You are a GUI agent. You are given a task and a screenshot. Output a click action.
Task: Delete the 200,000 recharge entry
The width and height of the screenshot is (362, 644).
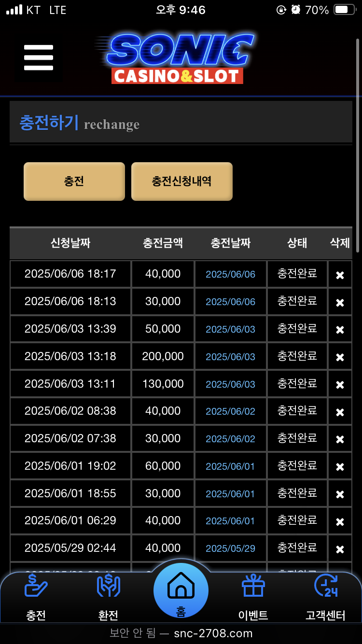tap(340, 357)
